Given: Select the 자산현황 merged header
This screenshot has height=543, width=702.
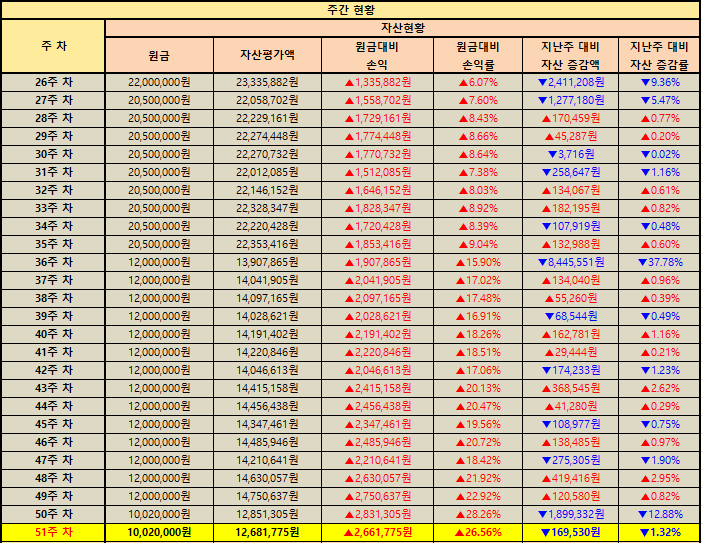Looking at the screenshot, I should point(402,27).
